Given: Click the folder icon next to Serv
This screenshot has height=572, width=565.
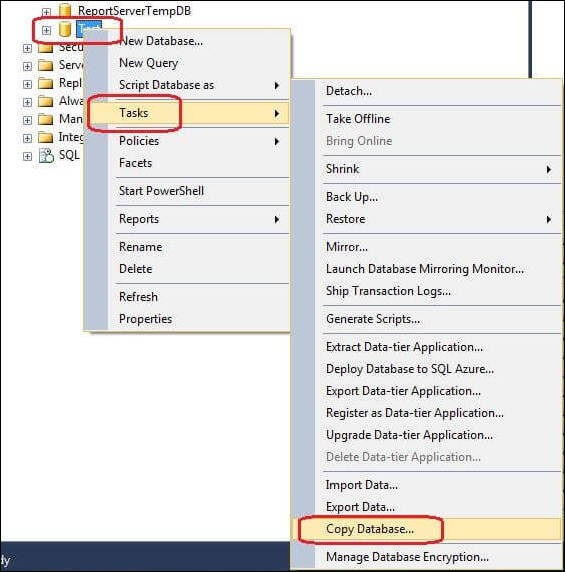Looking at the screenshot, I should [x=46, y=66].
